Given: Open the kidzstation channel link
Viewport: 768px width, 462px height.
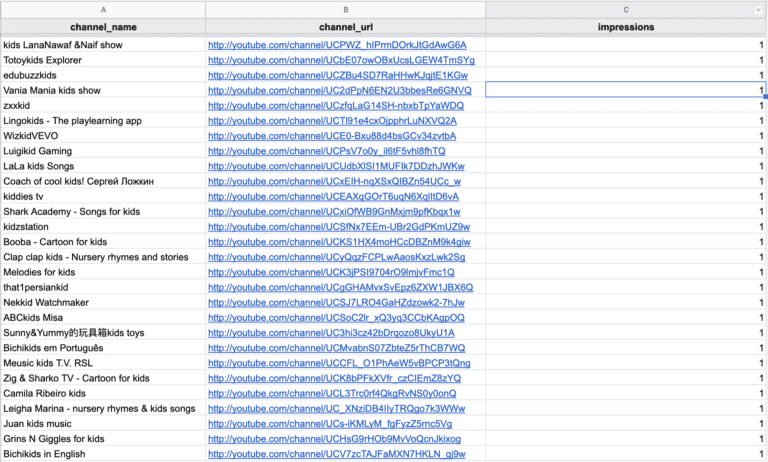Looking at the screenshot, I should coord(339,227).
